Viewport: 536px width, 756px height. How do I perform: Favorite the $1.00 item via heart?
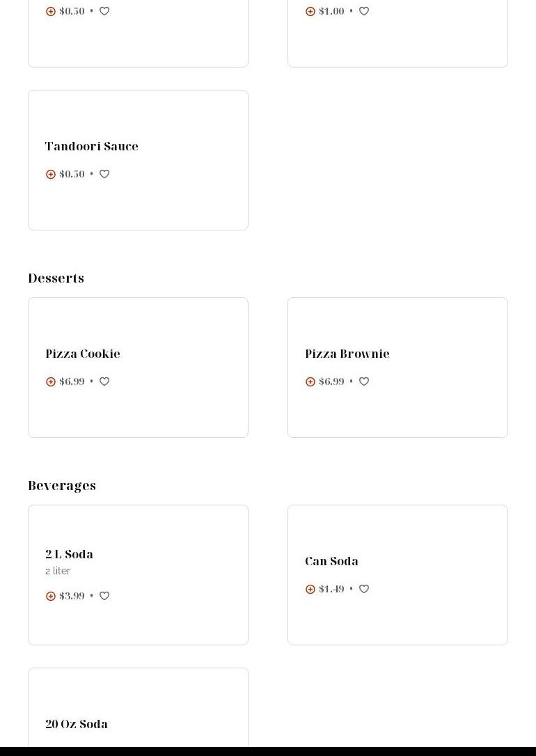coord(364,11)
